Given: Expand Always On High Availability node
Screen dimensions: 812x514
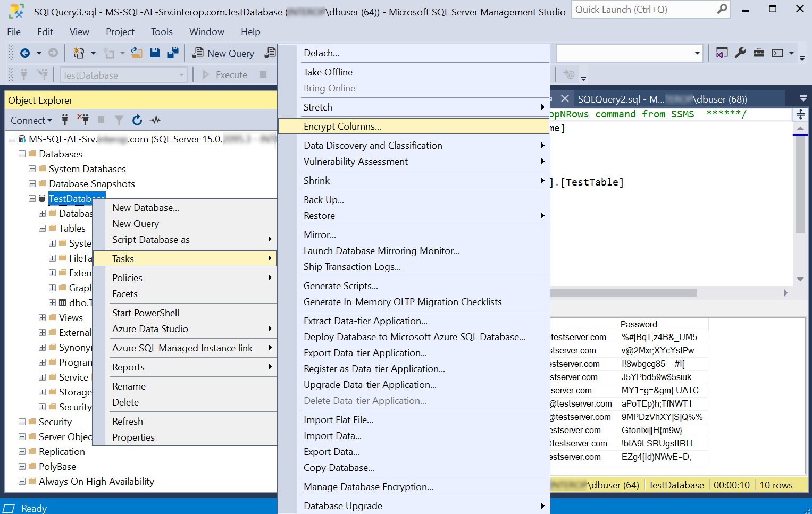Looking at the screenshot, I should [22, 482].
